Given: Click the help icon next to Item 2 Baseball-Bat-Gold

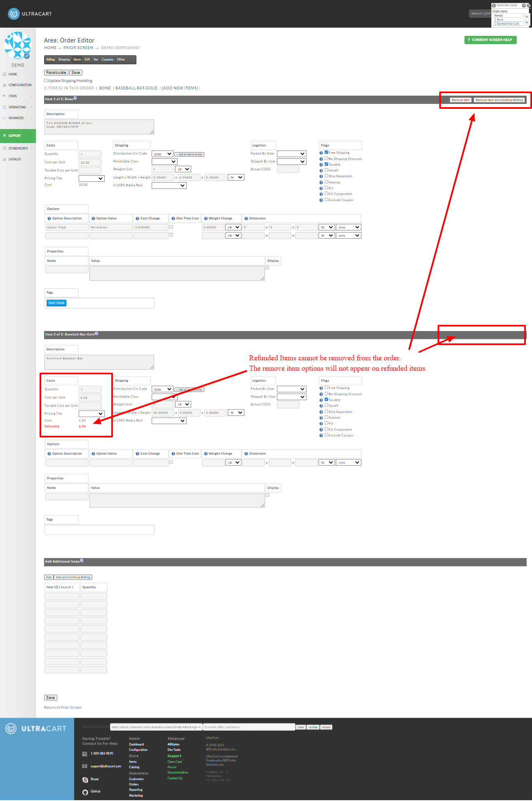Looking at the screenshot, I should (96, 334).
